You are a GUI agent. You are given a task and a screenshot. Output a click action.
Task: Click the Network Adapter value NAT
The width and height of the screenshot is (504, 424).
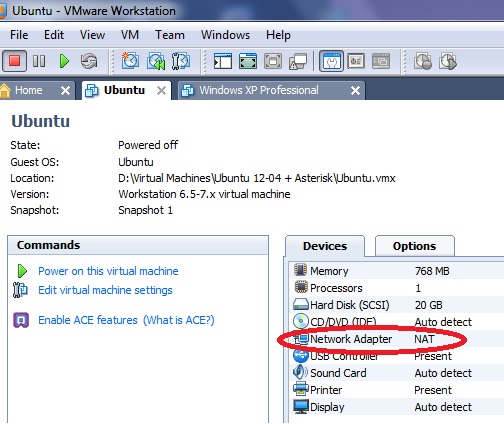point(424,339)
